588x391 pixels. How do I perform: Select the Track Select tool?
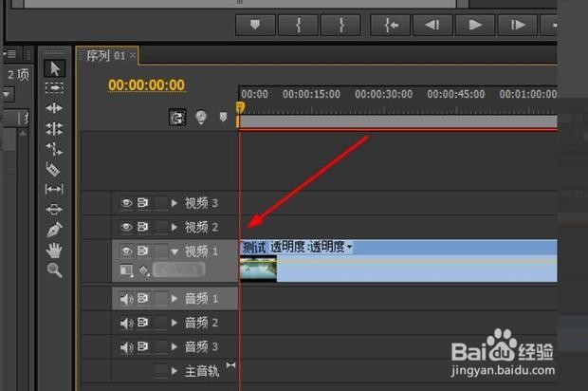[54, 88]
